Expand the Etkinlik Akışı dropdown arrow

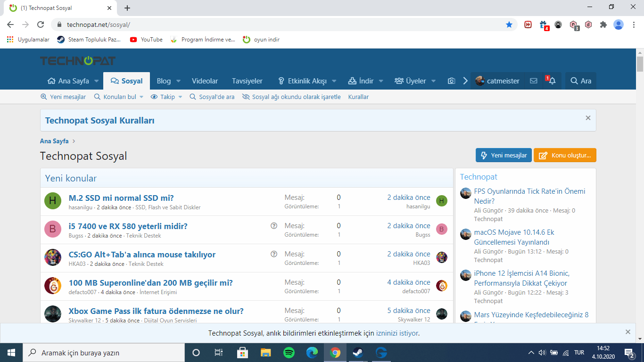tap(334, 81)
